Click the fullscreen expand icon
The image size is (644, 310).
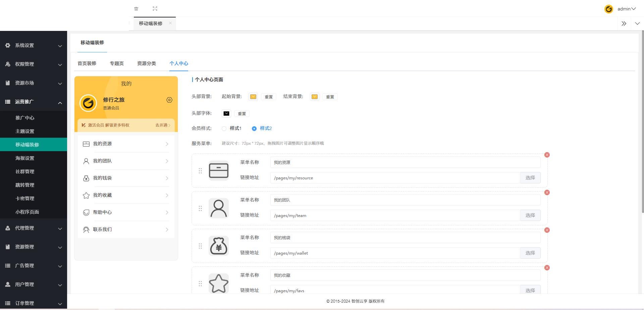155,9
